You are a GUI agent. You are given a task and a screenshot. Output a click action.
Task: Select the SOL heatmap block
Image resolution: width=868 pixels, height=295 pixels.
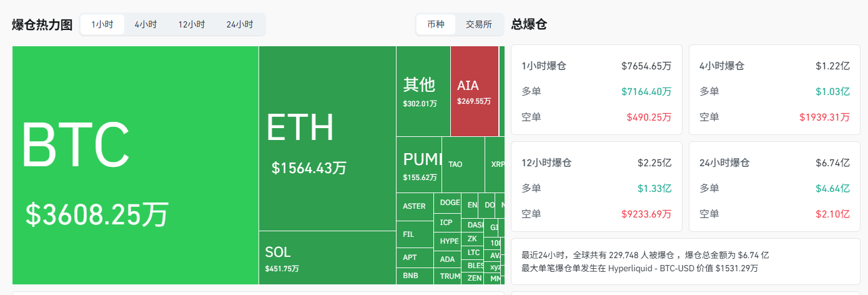click(327, 257)
